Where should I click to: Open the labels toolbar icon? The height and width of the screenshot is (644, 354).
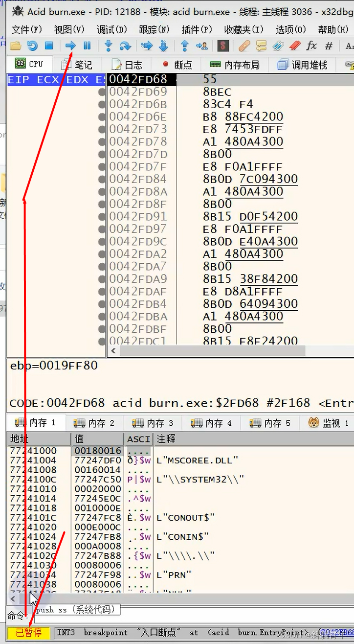click(278, 46)
